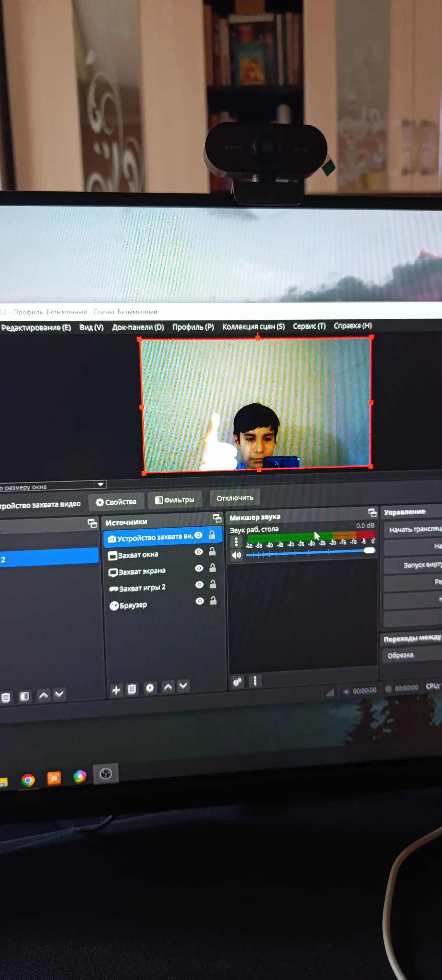This screenshot has width=442, height=980.
Task: Lock the Браузер source
Action: [x=213, y=600]
